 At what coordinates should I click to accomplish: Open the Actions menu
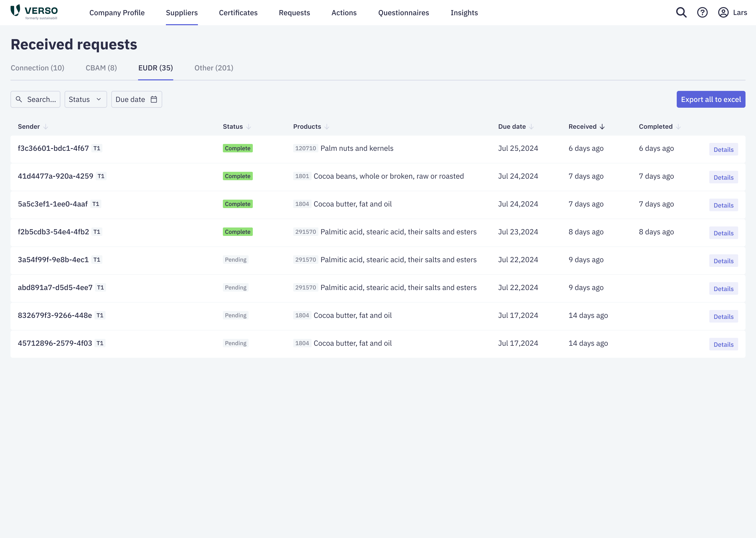point(344,13)
